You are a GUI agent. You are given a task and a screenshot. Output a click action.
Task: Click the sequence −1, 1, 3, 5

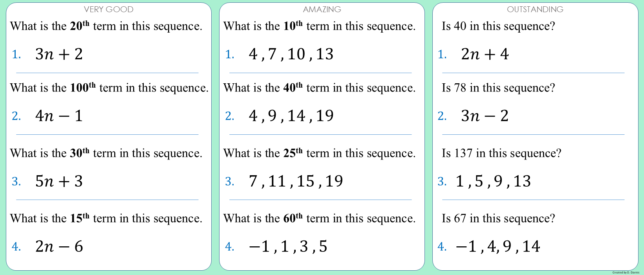click(288, 246)
